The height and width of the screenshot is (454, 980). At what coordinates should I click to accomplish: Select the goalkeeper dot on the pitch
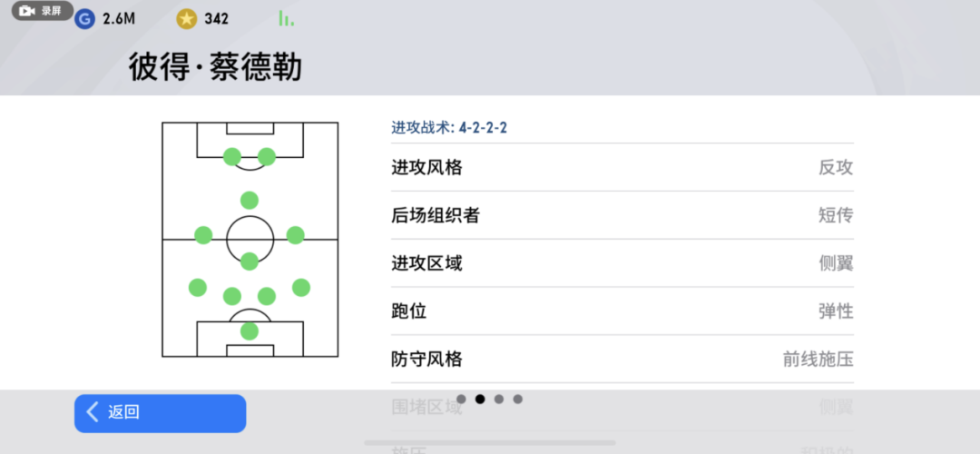(x=250, y=331)
